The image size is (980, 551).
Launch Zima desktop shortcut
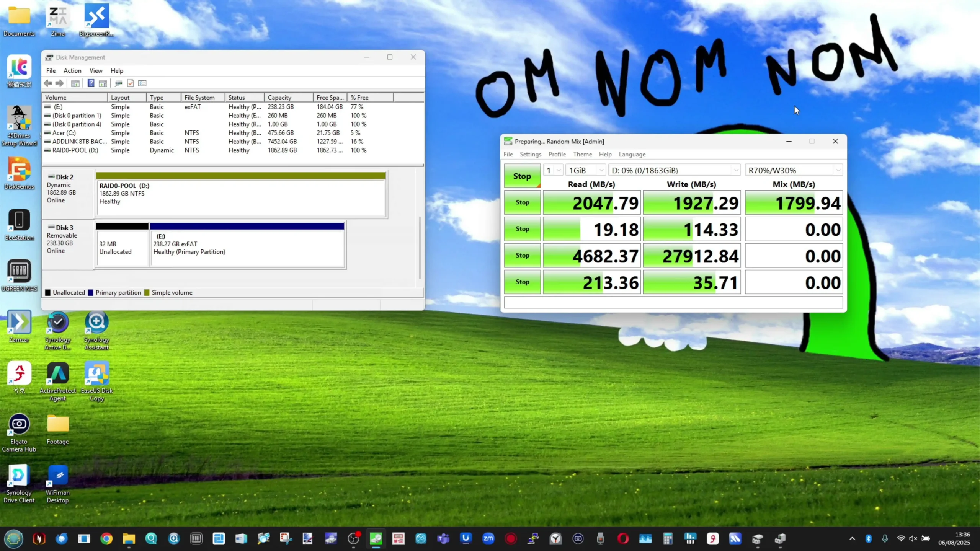point(58,21)
